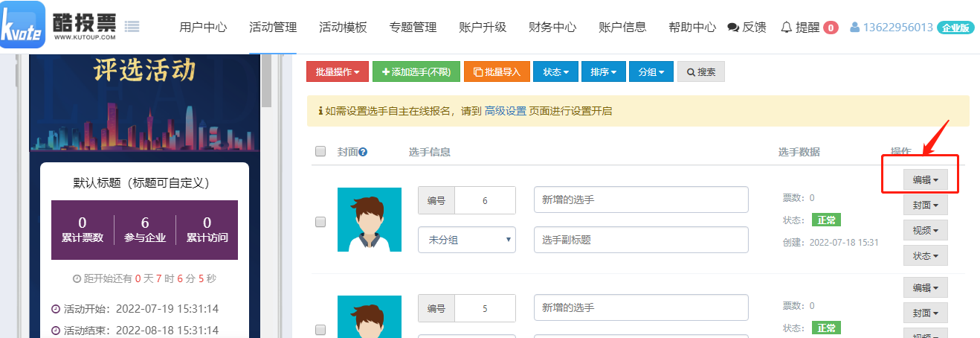The width and height of the screenshot is (980, 338).
Task: Open 用户中心 menu
Action: coord(203,28)
